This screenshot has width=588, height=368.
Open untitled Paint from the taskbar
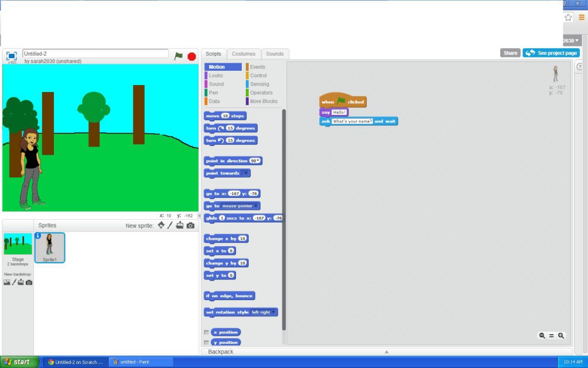(x=140, y=362)
